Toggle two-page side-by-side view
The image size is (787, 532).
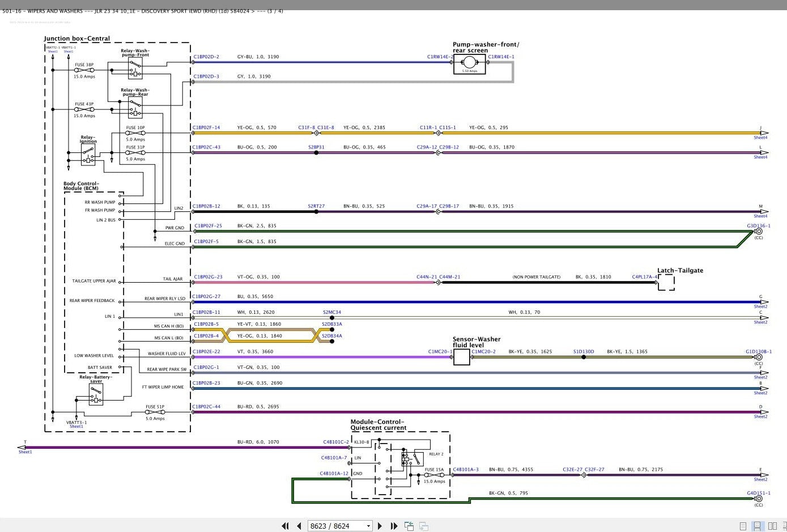[771, 526]
